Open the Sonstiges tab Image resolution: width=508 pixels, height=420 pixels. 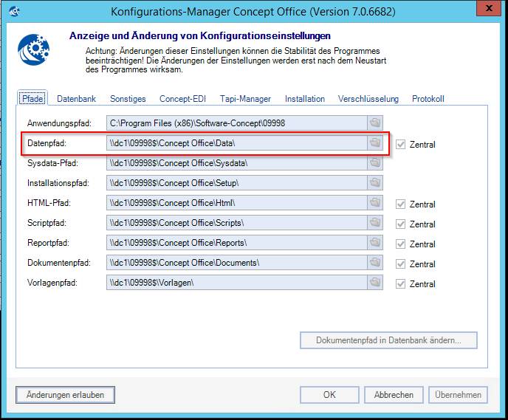tap(128, 99)
